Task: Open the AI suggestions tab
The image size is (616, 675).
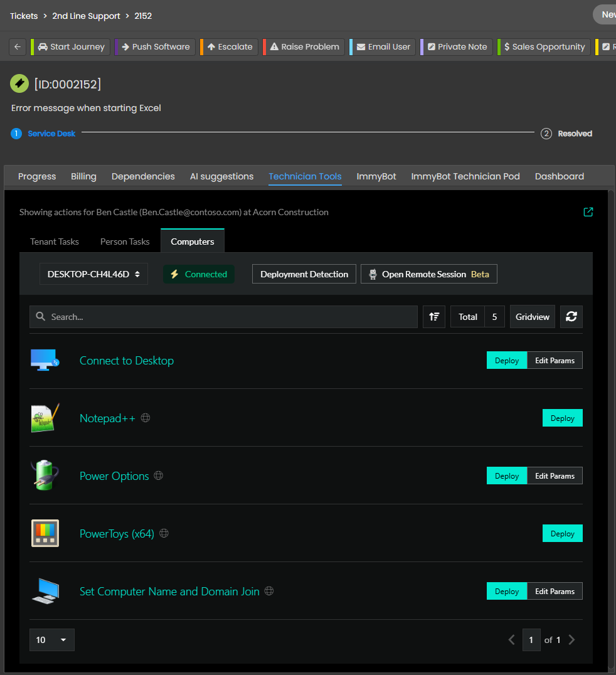Action: (x=221, y=176)
